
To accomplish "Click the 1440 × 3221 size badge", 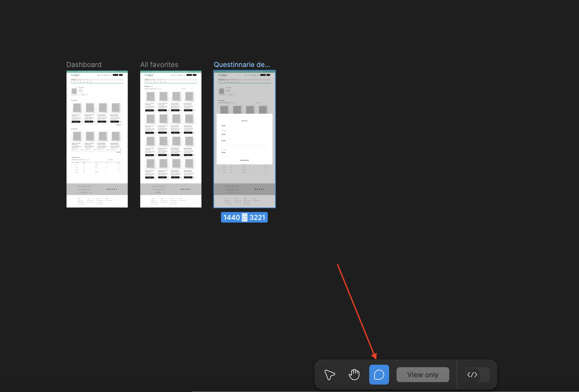I will click(244, 217).
